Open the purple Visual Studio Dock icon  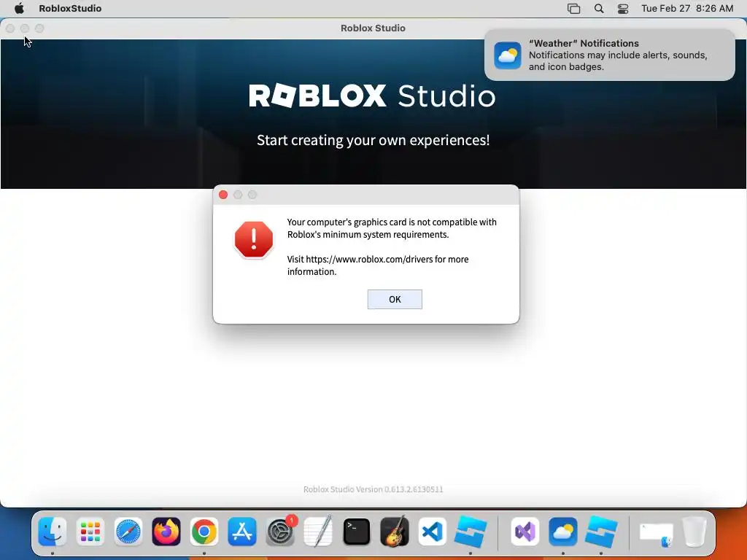tap(525, 532)
